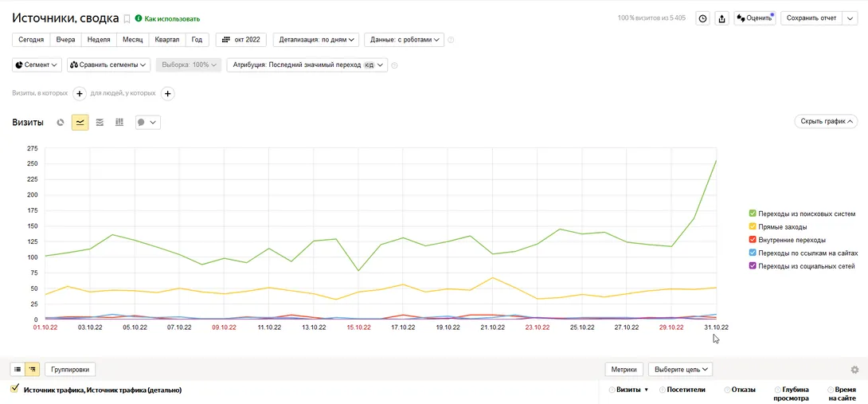Switch table to tree view icon
The image size is (868, 404).
(x=33, y=369)
